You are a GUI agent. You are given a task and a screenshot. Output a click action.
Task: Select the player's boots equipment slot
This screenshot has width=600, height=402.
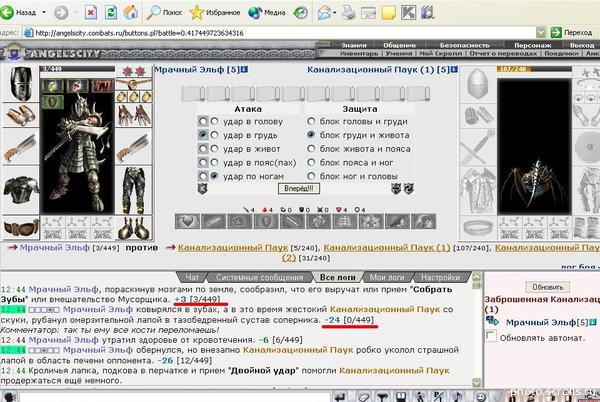click(134, 228)
